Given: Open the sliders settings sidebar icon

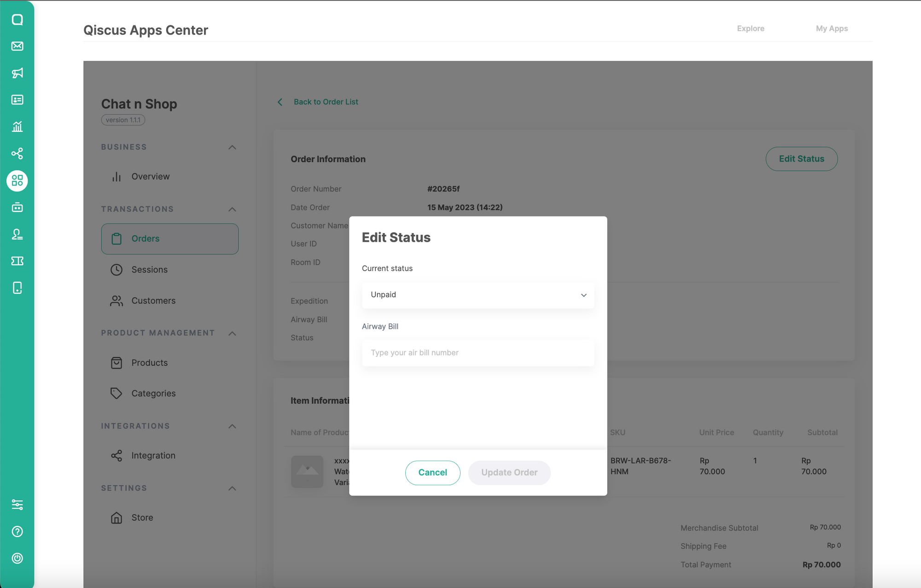Looking at the screenshot, I should 17,505.
